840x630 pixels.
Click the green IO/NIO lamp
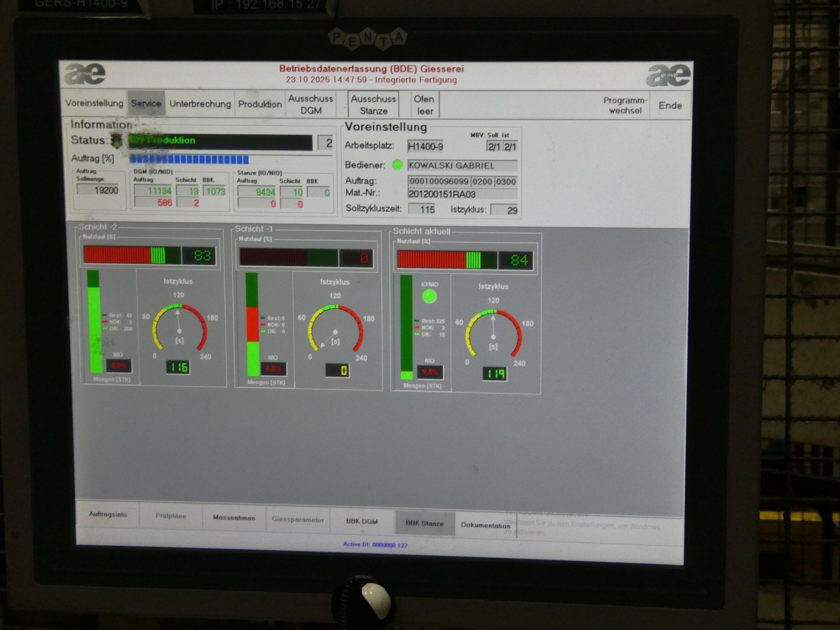[x=429, y=297]
